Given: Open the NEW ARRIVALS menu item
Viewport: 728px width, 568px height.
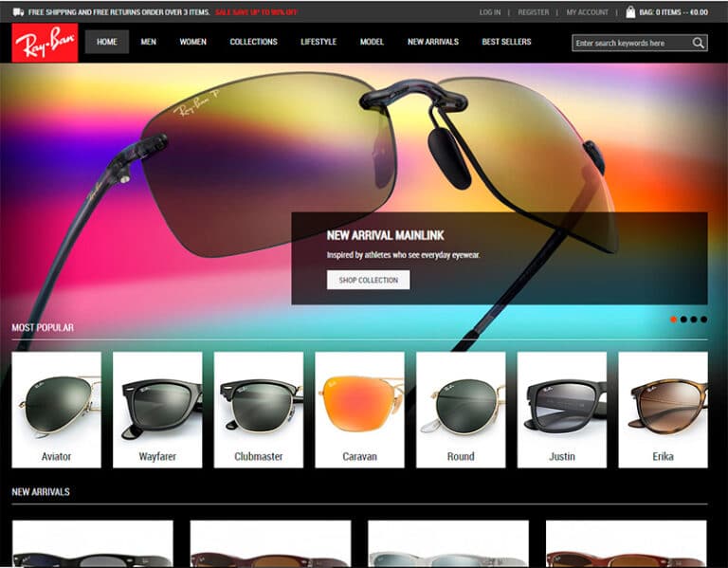Looking at the screenshot, I should 433,42.
